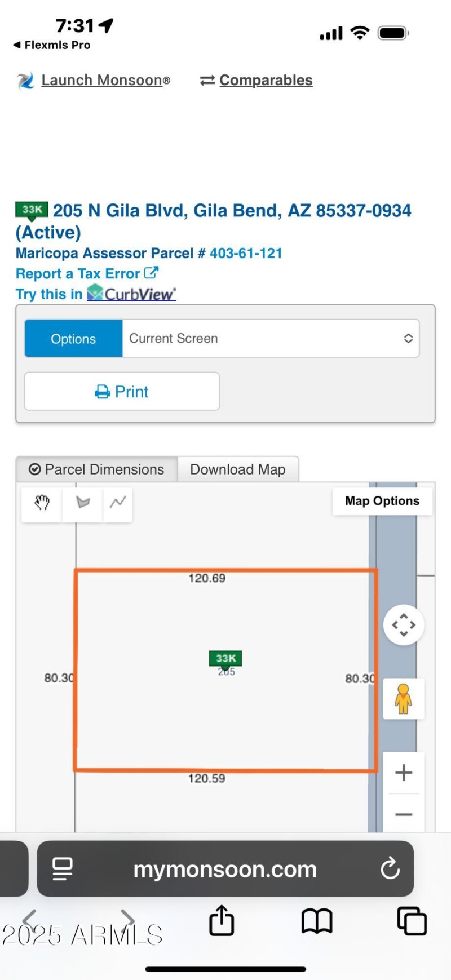Reload the mymonsoon.com page
Image resolution: width=451 pixels, height=980 pixels.
pos(390,869)
